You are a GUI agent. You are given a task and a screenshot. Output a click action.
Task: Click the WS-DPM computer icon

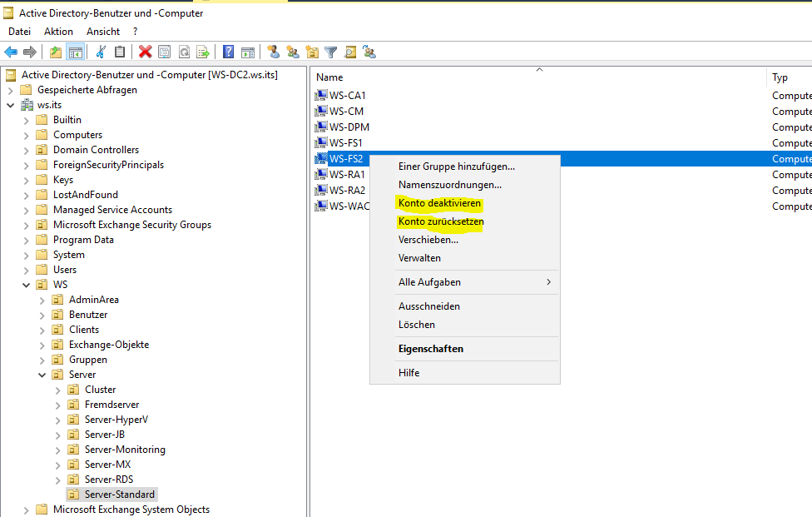pos(321,127)
